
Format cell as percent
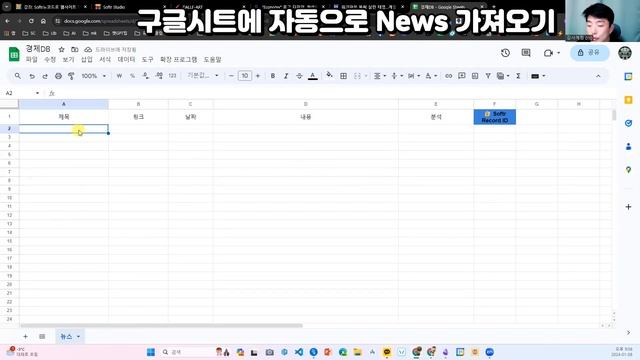coord(132,76)
